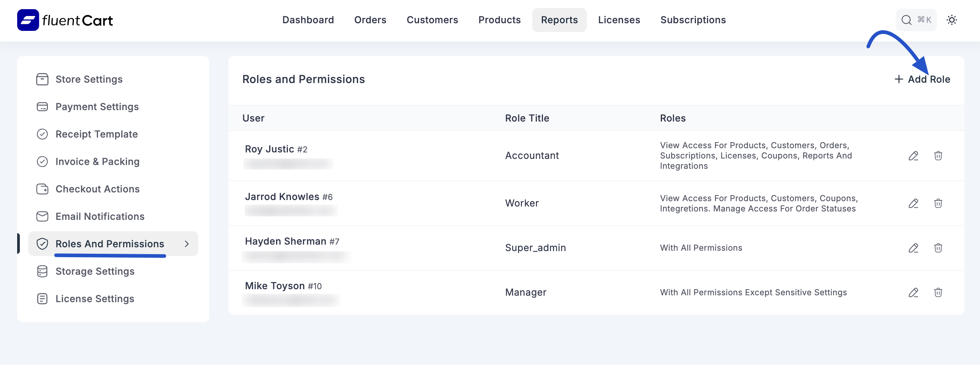Expand Roles And Permissions via its chevron
Screen dimensions: 980x365
pyautogui.click(x=187, y=243)
